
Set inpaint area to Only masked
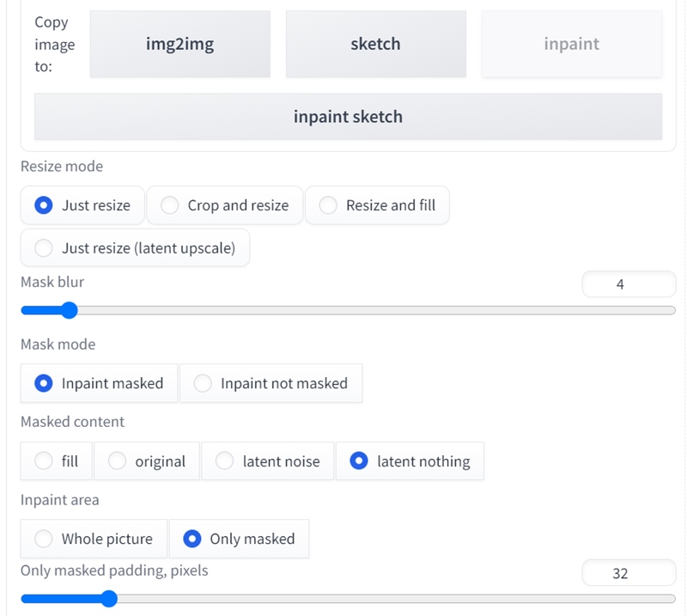pyautogui.click(x=240, y=539)
